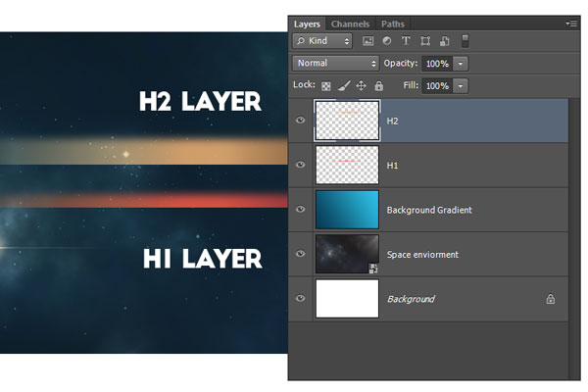588x392 pixels.
Task: Filter for shape layers icon
Action: [x=425, y=41]
